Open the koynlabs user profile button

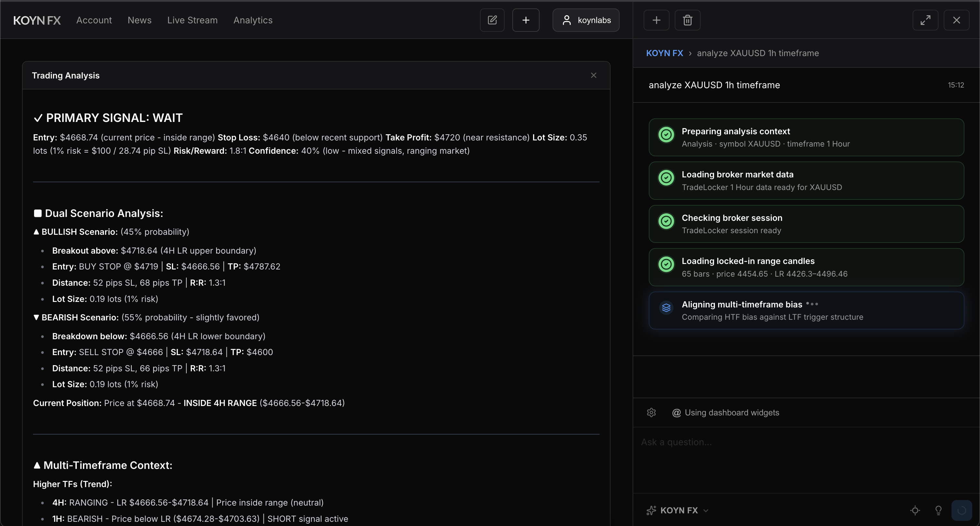coord(586,20)
